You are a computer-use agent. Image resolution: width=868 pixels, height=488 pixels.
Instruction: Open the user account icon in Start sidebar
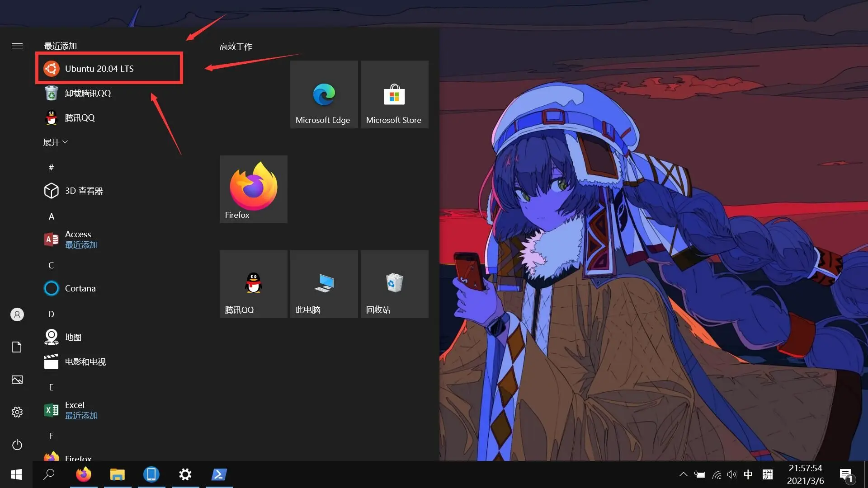pyautogui.click(x=17, y=314)
